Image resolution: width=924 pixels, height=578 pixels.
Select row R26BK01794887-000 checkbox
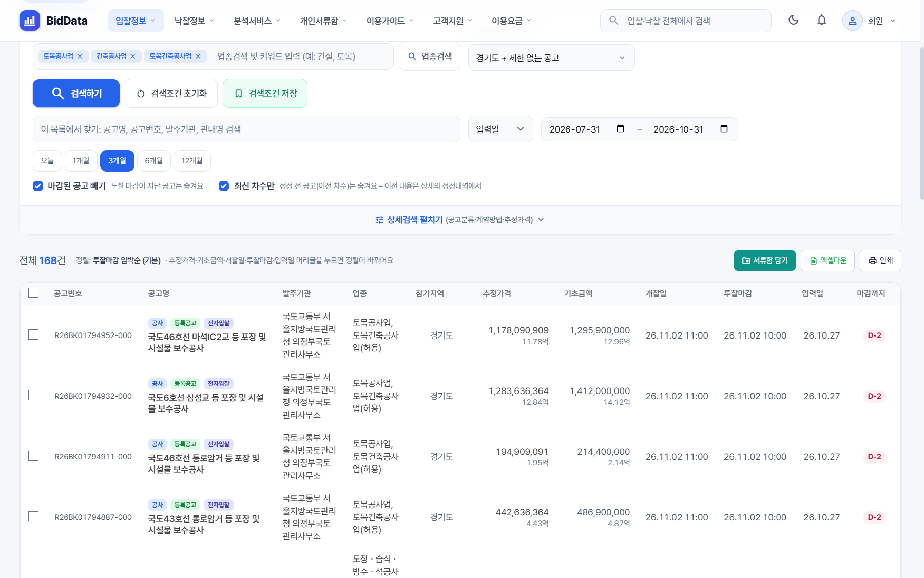[33, 517]
